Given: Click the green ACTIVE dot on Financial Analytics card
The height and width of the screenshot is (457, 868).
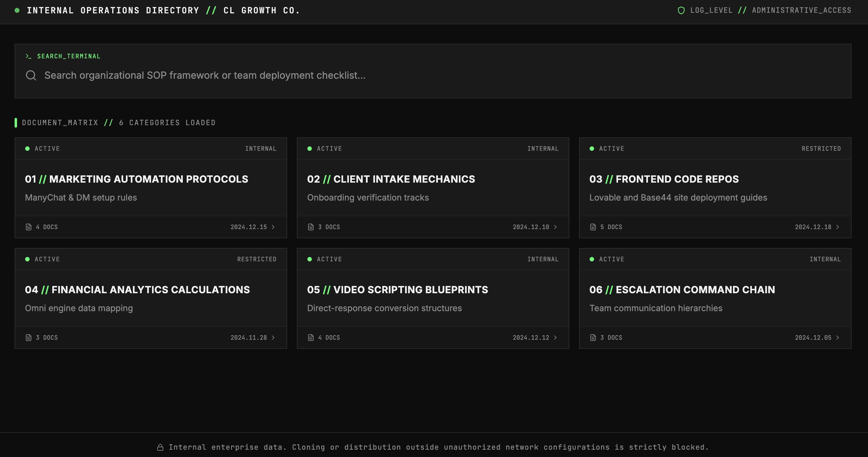Looking at the screenshot, I should (x=27, y=259).
